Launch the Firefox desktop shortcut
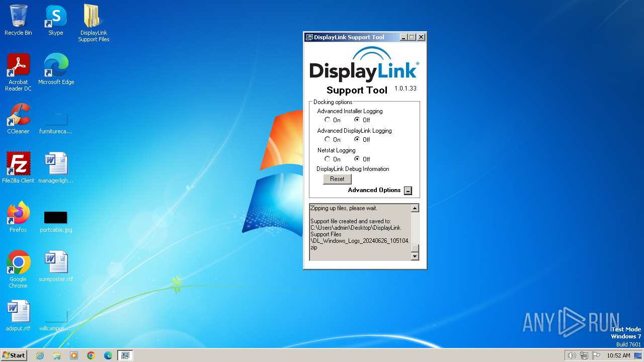Viewport: 644px width, 362px height. (18, 217)
